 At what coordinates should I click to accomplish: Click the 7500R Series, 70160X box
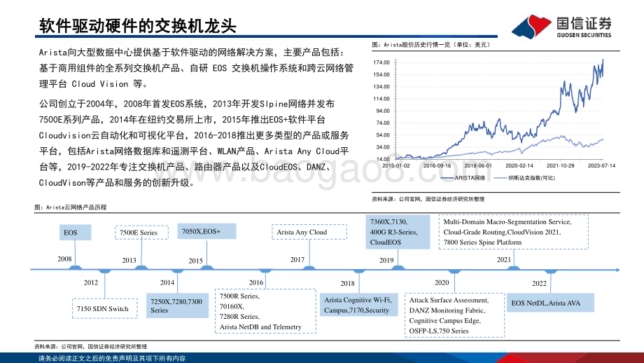[x=265, y=310]
